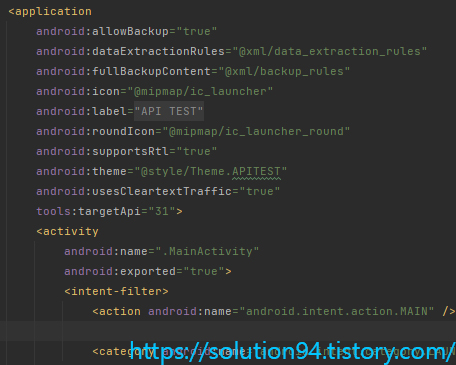Click the android:fullBackupContent attribute name

point(123,71)
